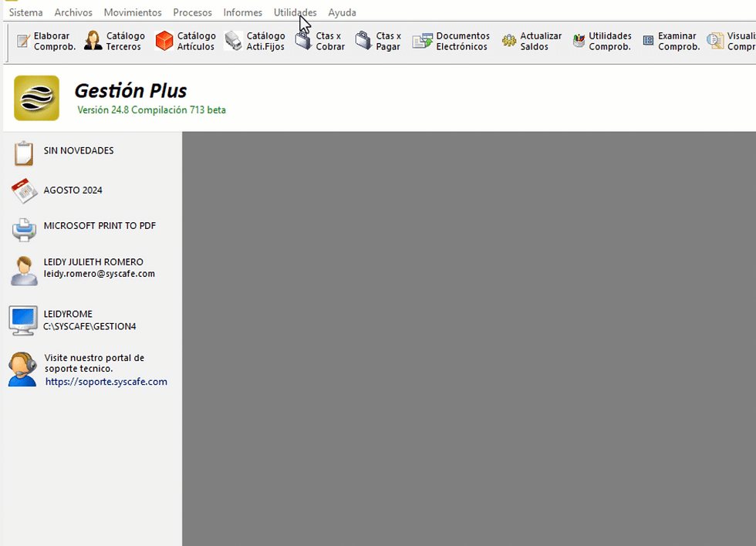Click the Examinar Comprob. label
Image resolution: width=756 pixels, height=546 pixels.
click(x=679, y=42)
